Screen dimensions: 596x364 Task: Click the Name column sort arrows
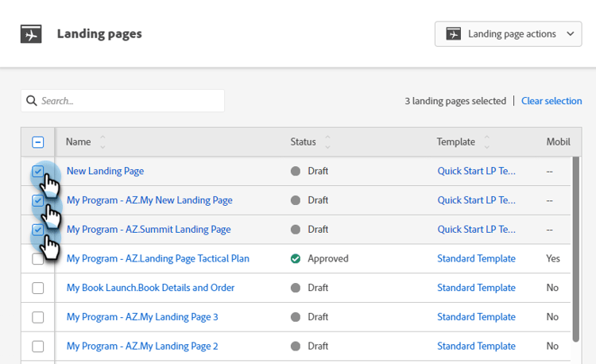103,142
